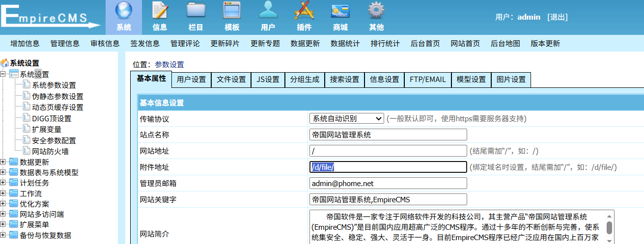This screenshot has height=244, width=644.
Task: Select 安全参数配置 in the sidebar tree
Action: [x=54, y=140]
